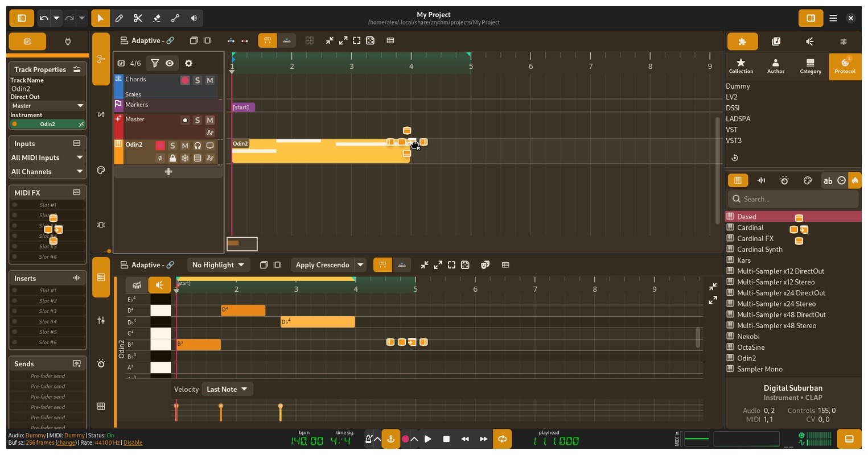Toggle the left panel visibility
Image resolution: width=868 pixels, height=455 pixels.
click(22, 18)
